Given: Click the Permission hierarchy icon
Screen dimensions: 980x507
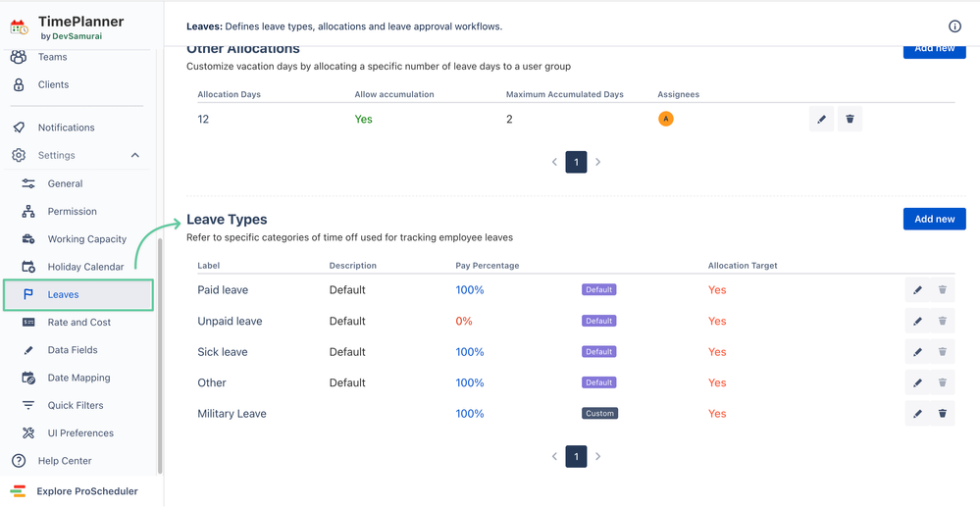Looking at the screenshot, I should click(x=28, y=211).
